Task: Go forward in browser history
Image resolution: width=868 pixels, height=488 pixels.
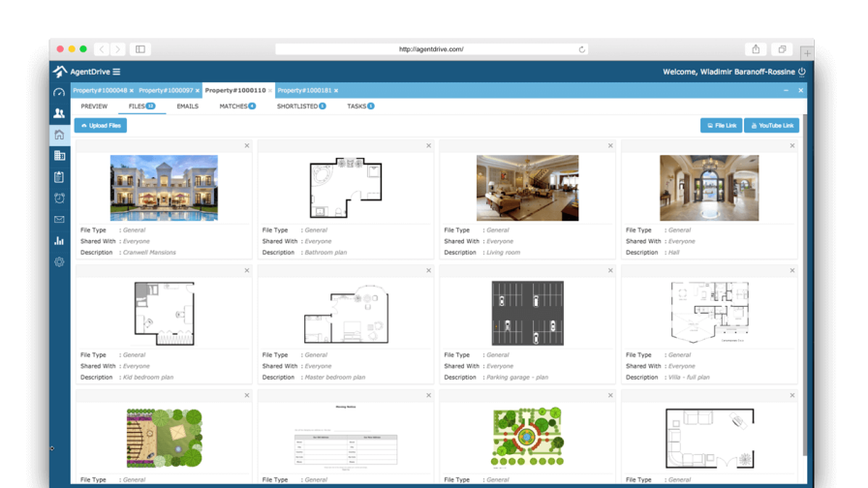Action: pos(117,49)
